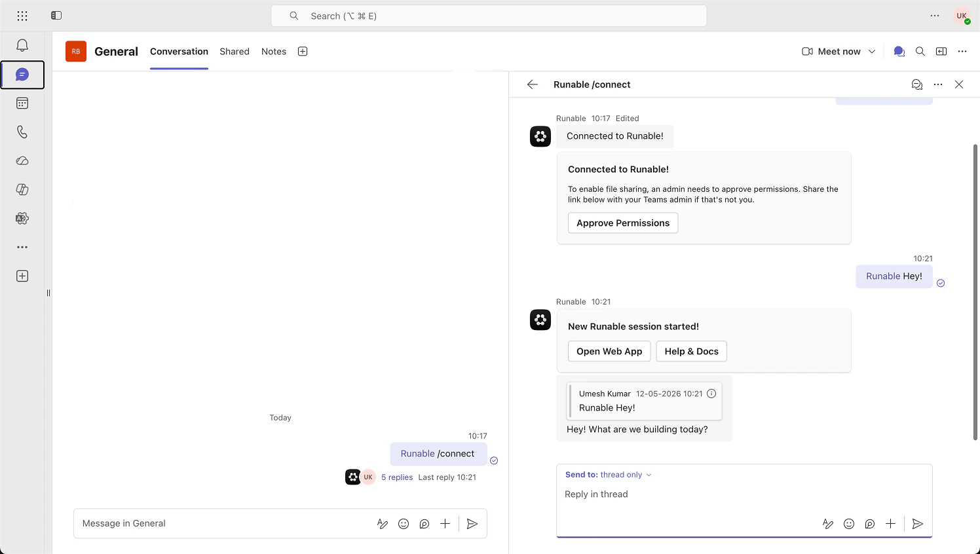Screen dimensions: 980x554
Task: Click the search box in title bar
Action: [489, 16]
